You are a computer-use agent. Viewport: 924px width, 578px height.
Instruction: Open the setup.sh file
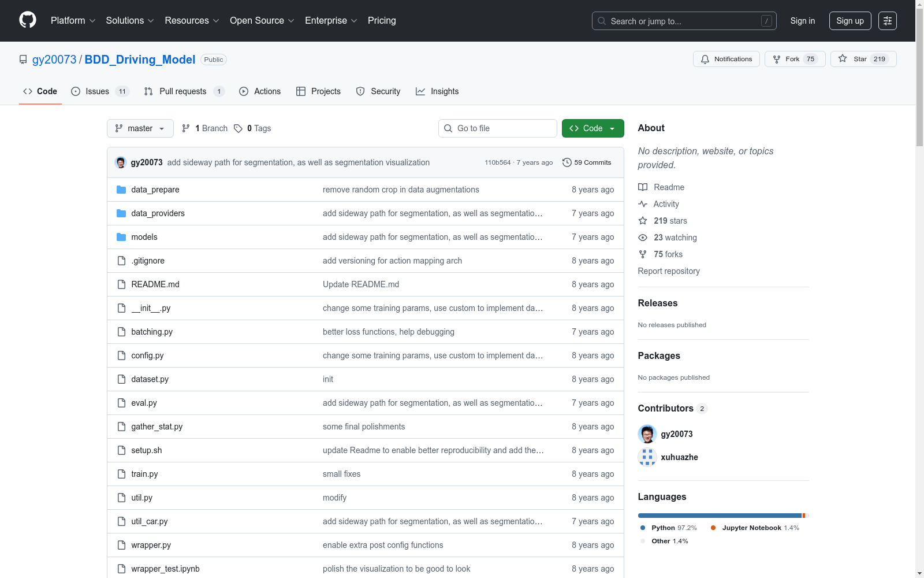147,450
